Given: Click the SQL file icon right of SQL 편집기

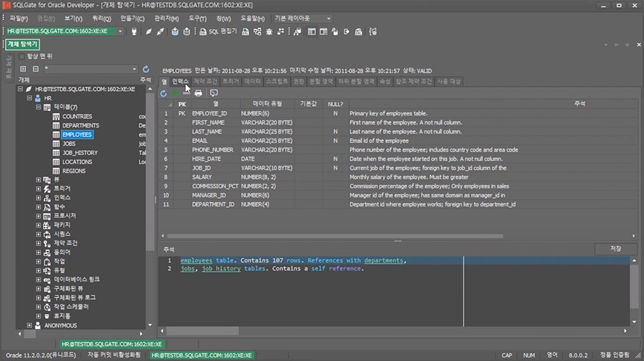Looking at the screenshot, I should point(245,32).
